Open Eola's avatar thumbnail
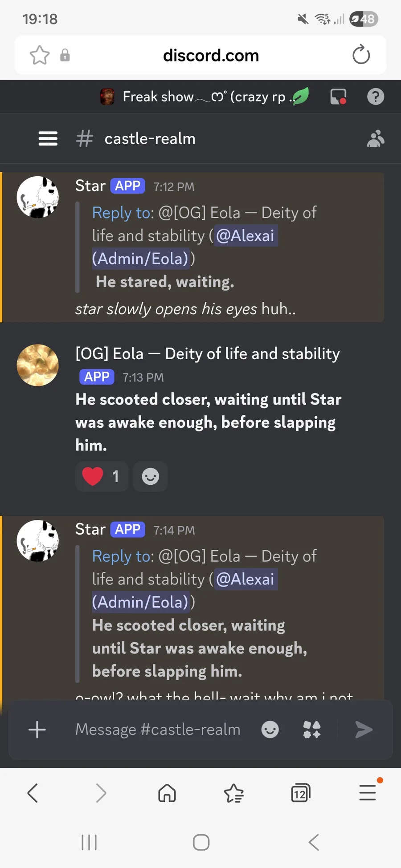Screen dimensions: 401x868 click(x=38, y=365)
